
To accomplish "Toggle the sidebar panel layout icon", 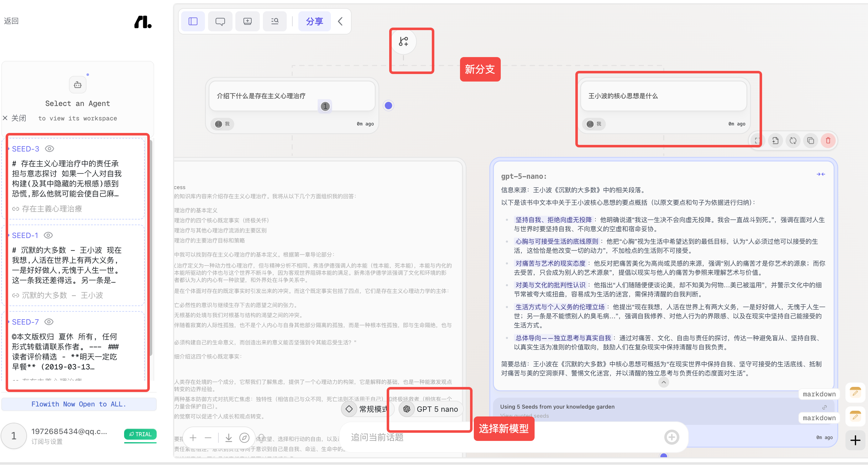I will (193, 21).
